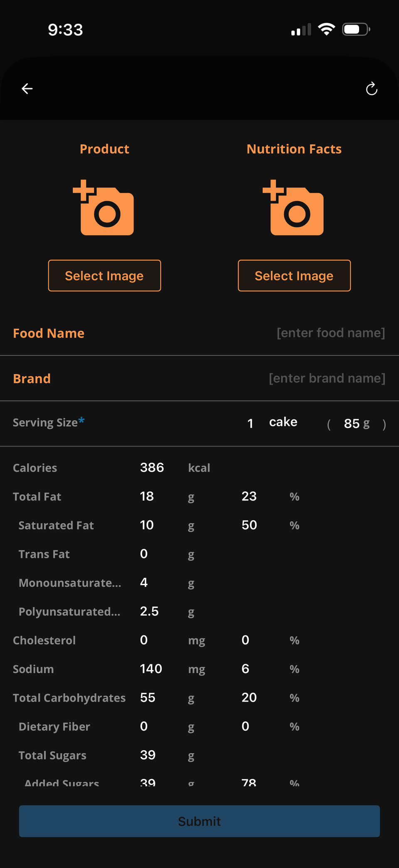Image resolution: width=399 pixels, height=868 pixels.
Task: Edit the 85 g serving weight
Action: click(x=352, y=424)
